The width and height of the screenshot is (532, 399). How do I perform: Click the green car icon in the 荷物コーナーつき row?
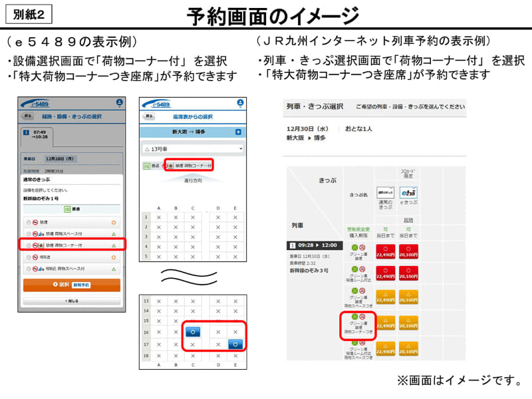click(x=355, y=317)
